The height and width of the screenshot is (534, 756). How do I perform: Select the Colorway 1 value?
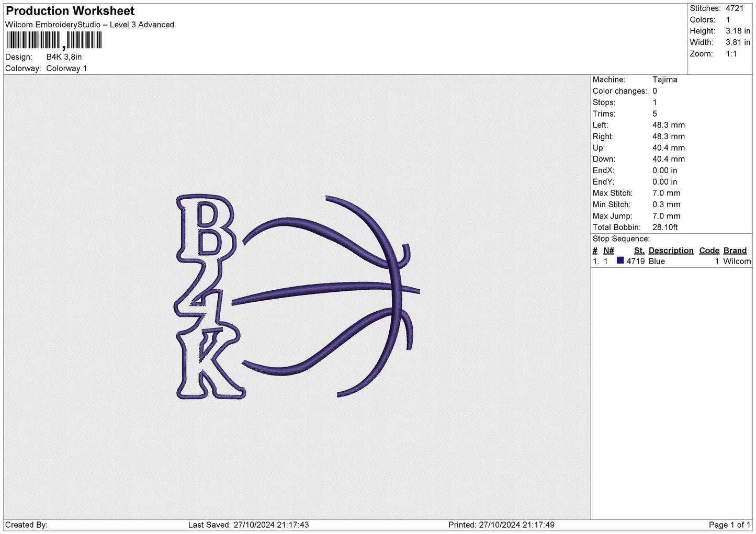(66, 69)
